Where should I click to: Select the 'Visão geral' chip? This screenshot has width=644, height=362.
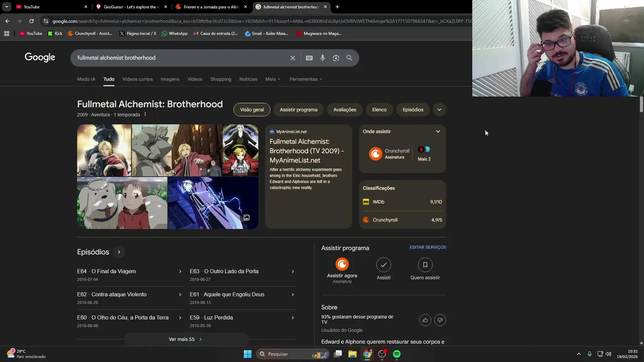click(252, 110)
